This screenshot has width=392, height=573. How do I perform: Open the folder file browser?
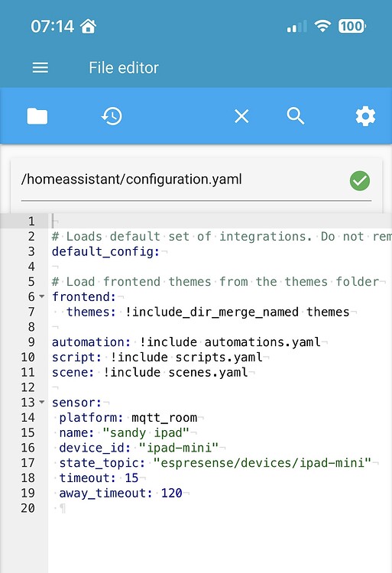[37, 117]
